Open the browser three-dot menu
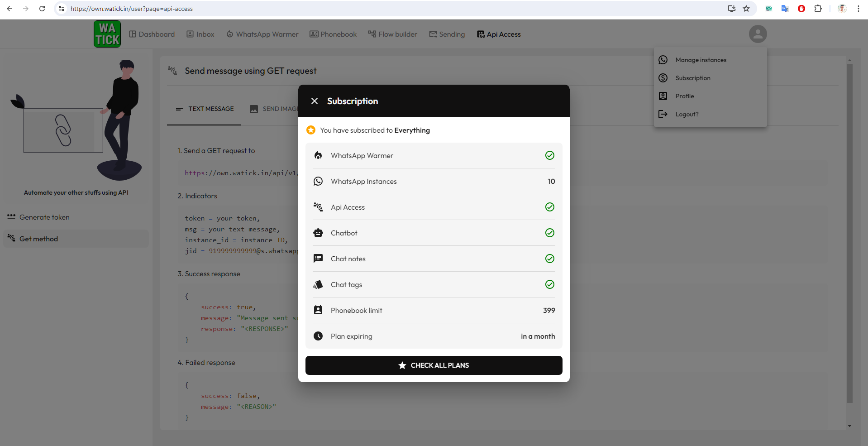The image size is (868, 446). [x=858, y=9]
